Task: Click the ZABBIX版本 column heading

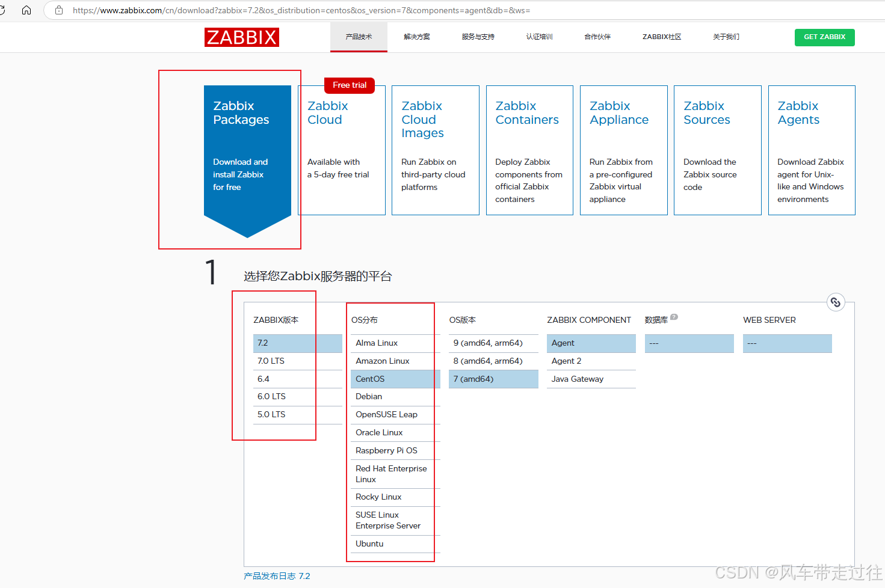Action: pyautogui.click(x=276, y=320)
